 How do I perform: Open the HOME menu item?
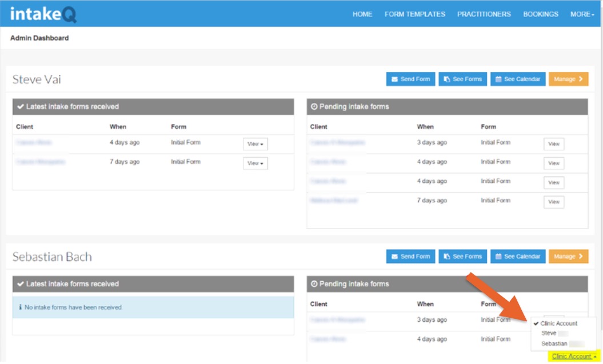(x=362, y=14)
